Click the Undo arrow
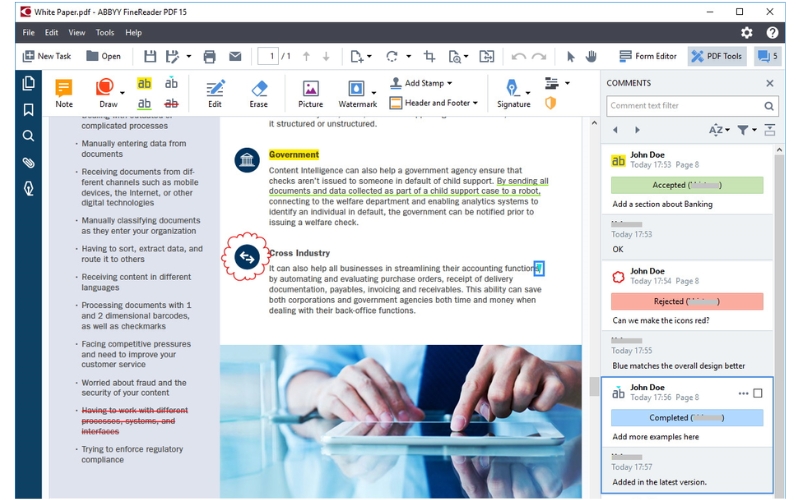 coord(518,56)
